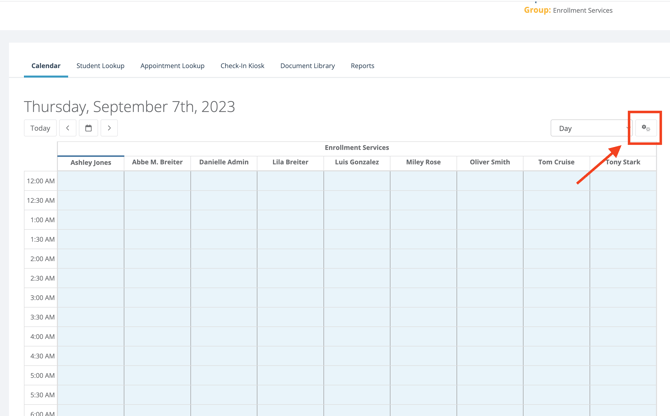This screenshot has height=416, width=670.
Task: Click the 4:00 AM time label
Action: click(42, 337)
